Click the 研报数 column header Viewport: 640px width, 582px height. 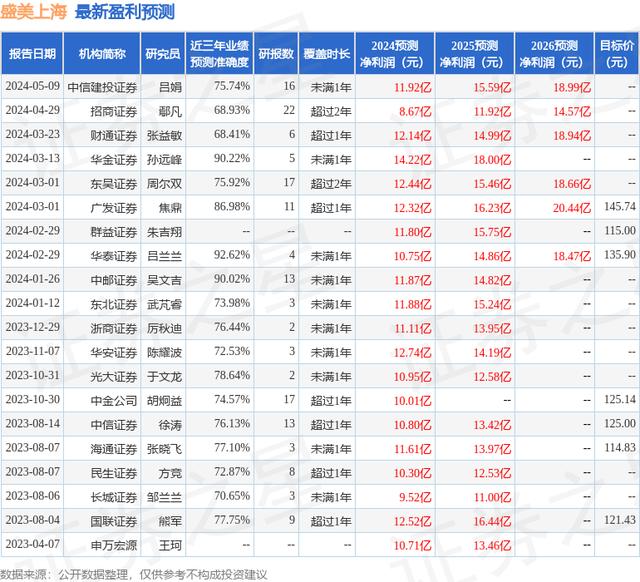[x=276, y=53]
